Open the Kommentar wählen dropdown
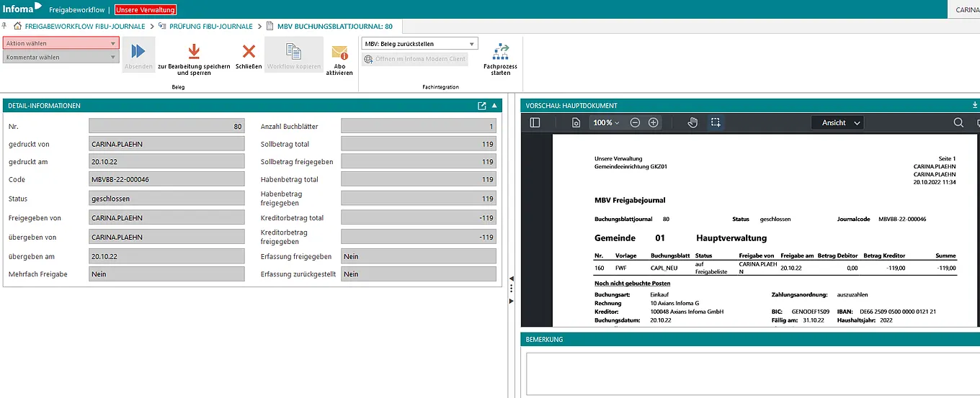 pos(61,58)
